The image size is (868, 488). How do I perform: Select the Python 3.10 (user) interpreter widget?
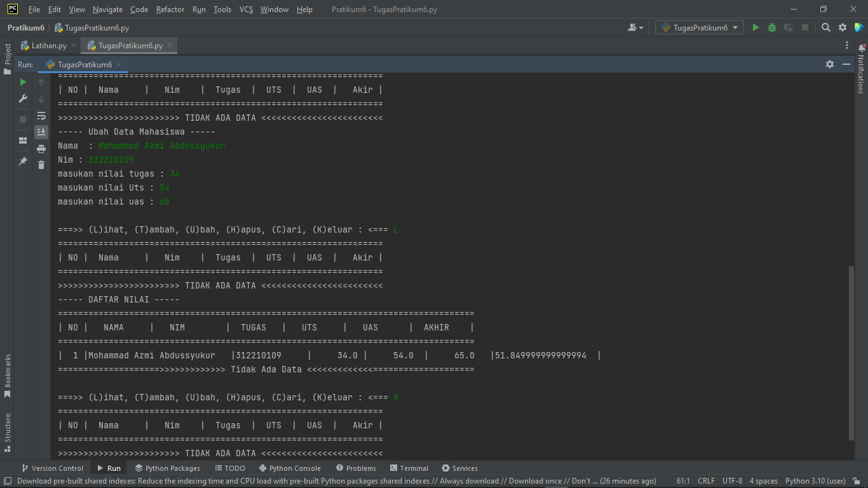point(815,481)
